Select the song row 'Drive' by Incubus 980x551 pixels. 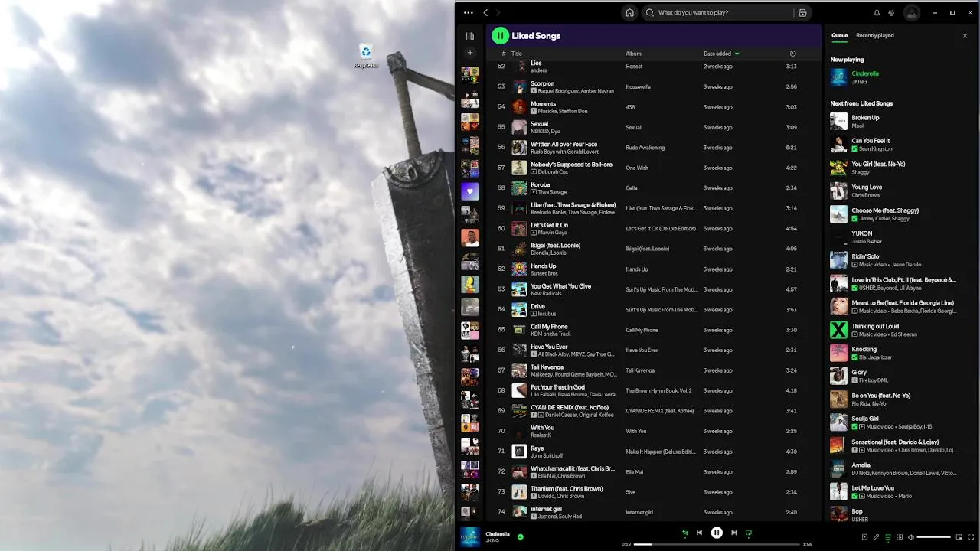click(x=654, y=310)
